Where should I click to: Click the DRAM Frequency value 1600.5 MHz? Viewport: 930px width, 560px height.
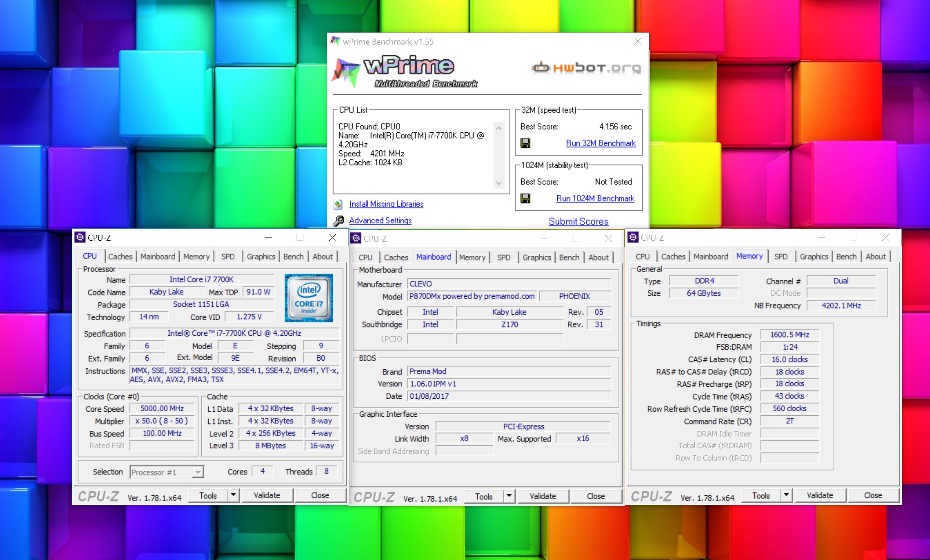(x=789, y=334)
